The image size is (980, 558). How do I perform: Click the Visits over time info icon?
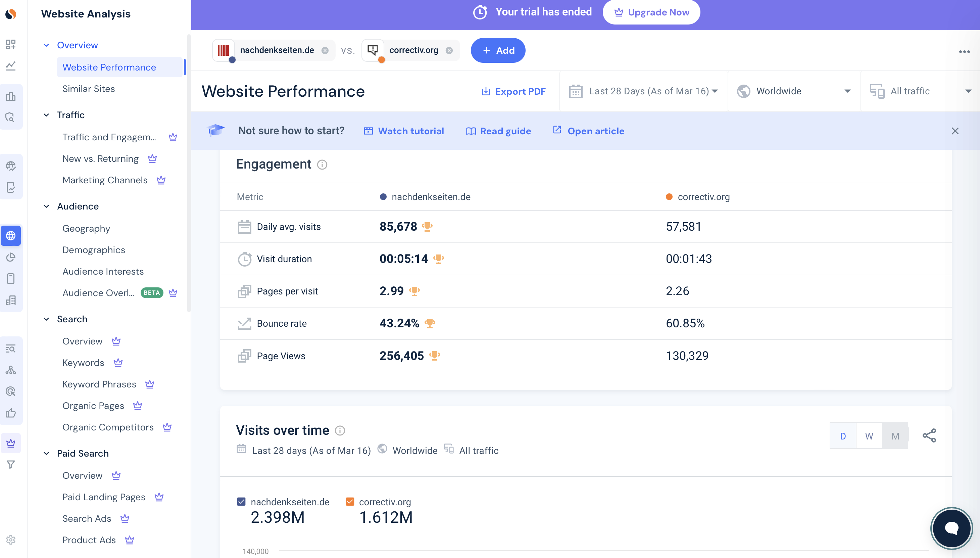pyautogui.click(x=340, y=431)
